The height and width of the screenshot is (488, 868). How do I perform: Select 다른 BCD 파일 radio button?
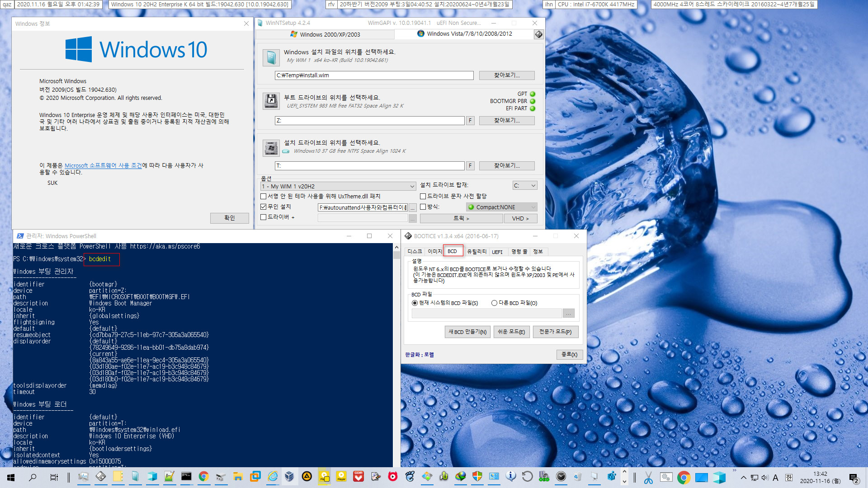click(494, 303)
